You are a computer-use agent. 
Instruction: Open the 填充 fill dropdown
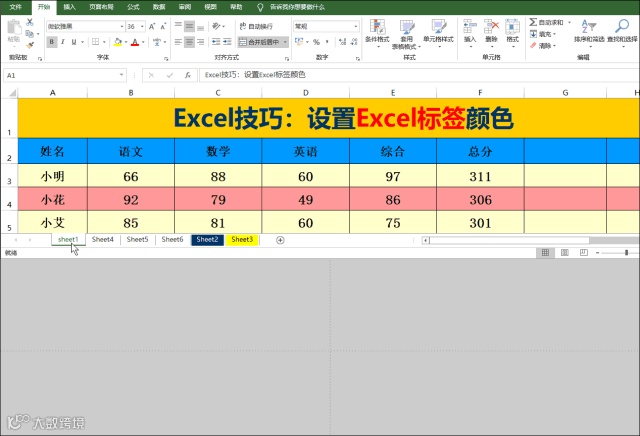(543, 34)
